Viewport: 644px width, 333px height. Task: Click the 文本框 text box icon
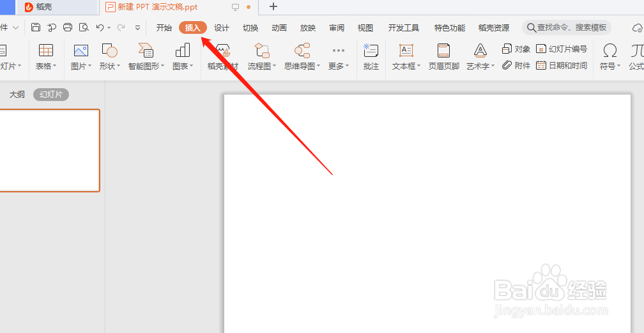point(406,50)
